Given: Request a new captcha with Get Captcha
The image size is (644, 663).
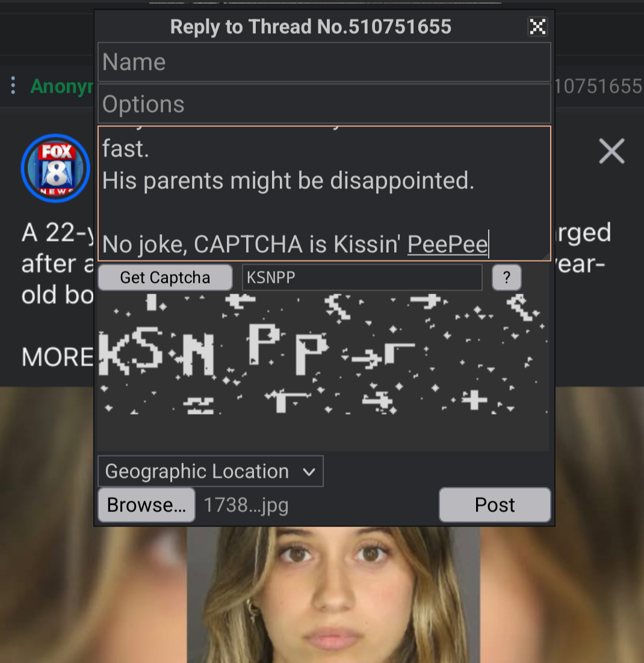Looking at the screenshot, I should (165, 277).
